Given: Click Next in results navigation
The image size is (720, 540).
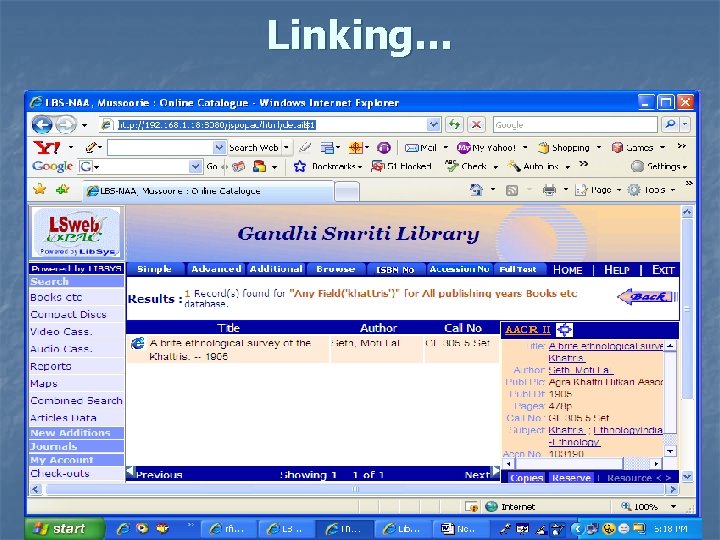Looking at the screenshot, I should [x=478, y=475].
